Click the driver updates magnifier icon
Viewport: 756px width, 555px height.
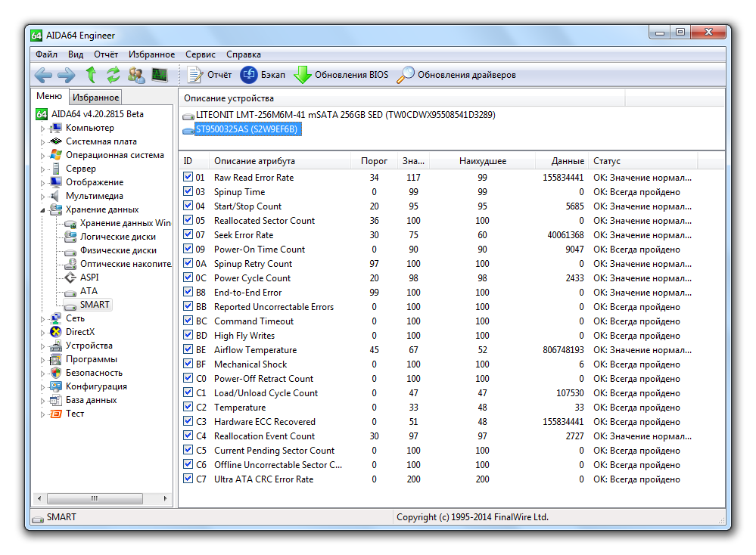[x=406, y=75]
